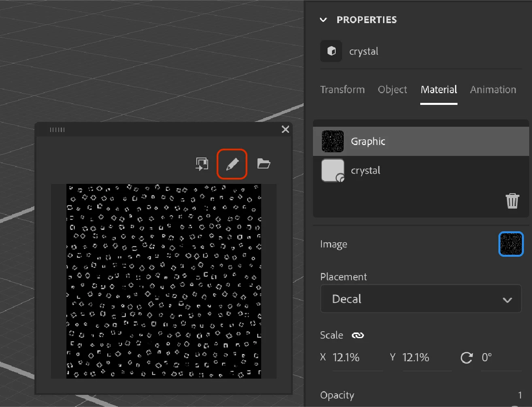Click the PROPERTIES panel title

[x=367, y=20]
